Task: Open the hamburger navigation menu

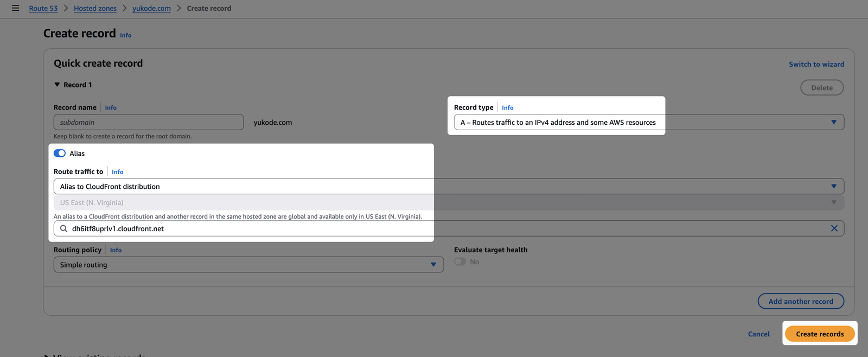Action: point(15,8)
